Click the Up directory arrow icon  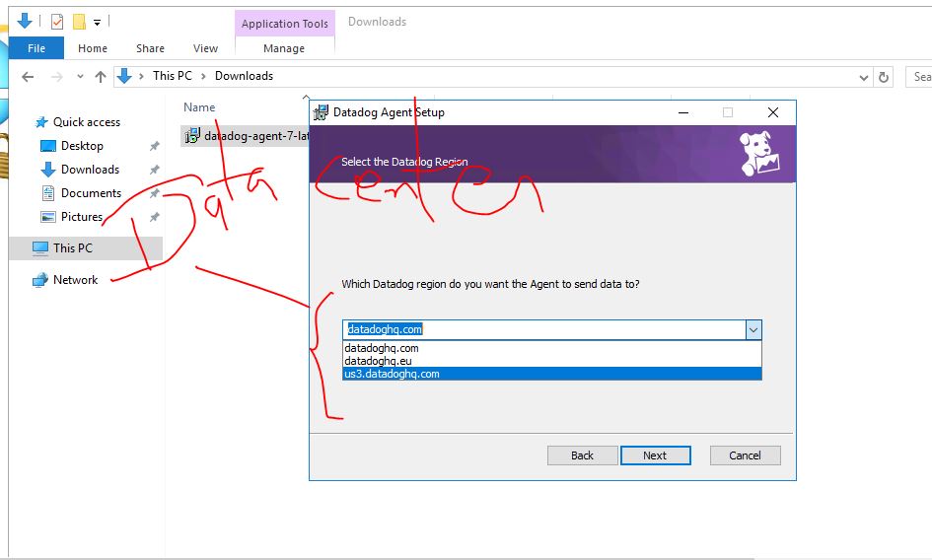point(100,76)
